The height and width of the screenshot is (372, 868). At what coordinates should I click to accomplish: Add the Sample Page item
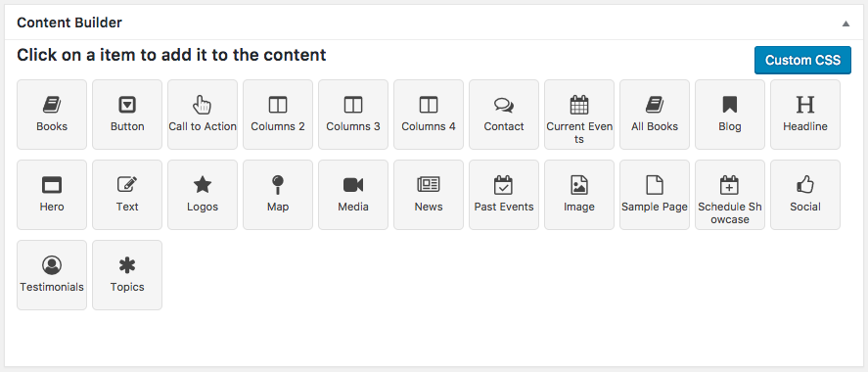click(655, 195)
